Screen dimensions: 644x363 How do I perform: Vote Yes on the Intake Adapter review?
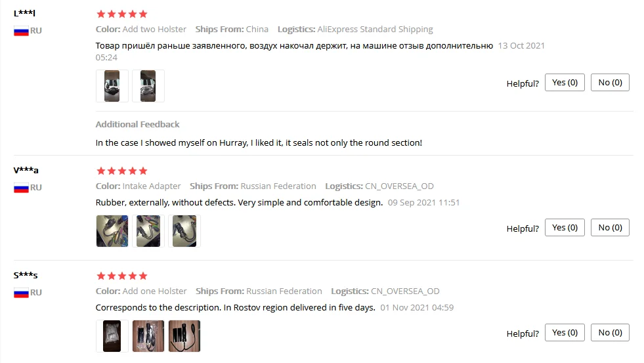coord(565,228)
